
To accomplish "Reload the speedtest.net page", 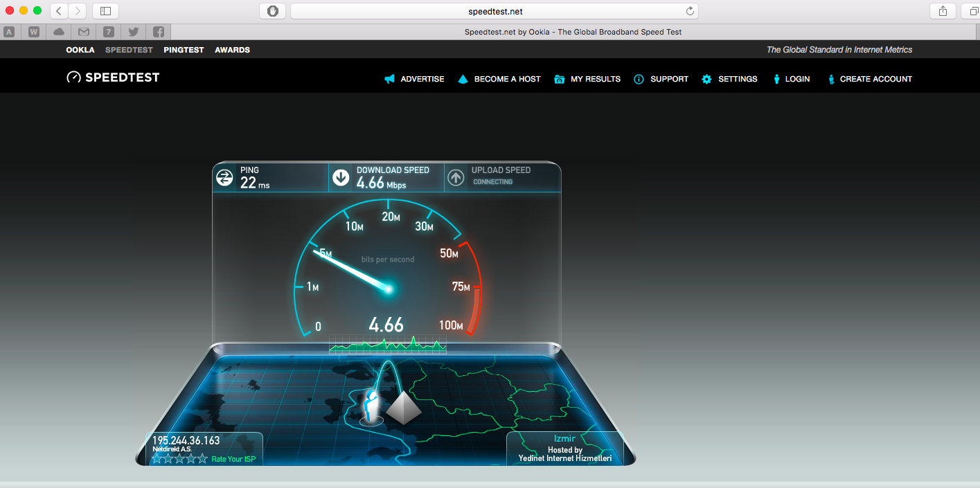I will coord(690,11).
